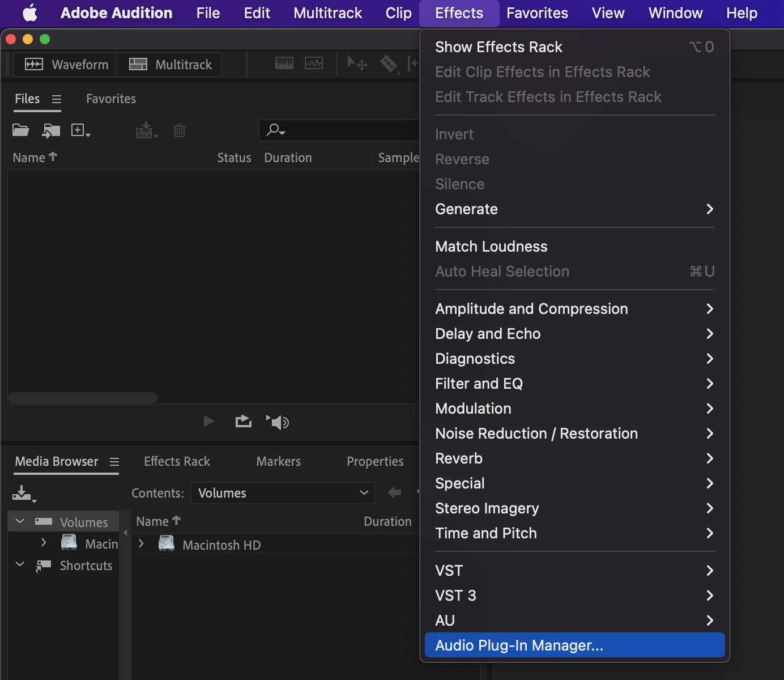Toggle Loop Playback in Files panel
This screenshot has width=784, height=680.
pos(244,421)
